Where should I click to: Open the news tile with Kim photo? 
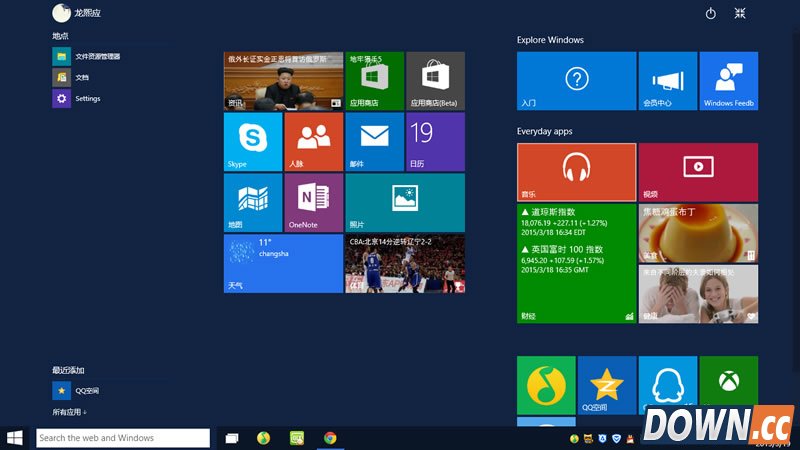point(283,81)
